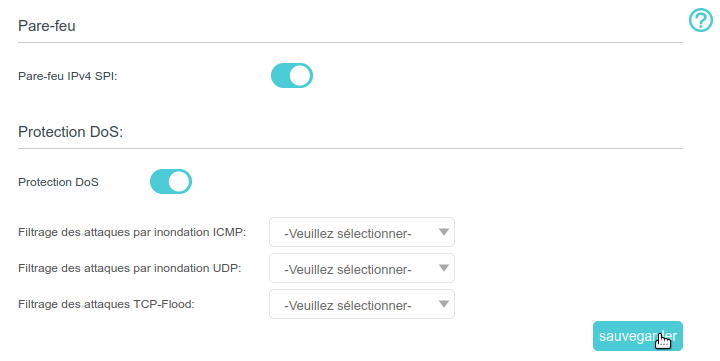
Task: Click the ICMP dropdown arrow triangle
Action: coord(444,232)
